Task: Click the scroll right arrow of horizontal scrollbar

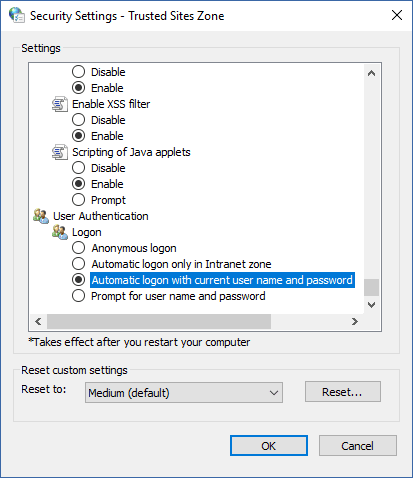Action: (355, 321)
